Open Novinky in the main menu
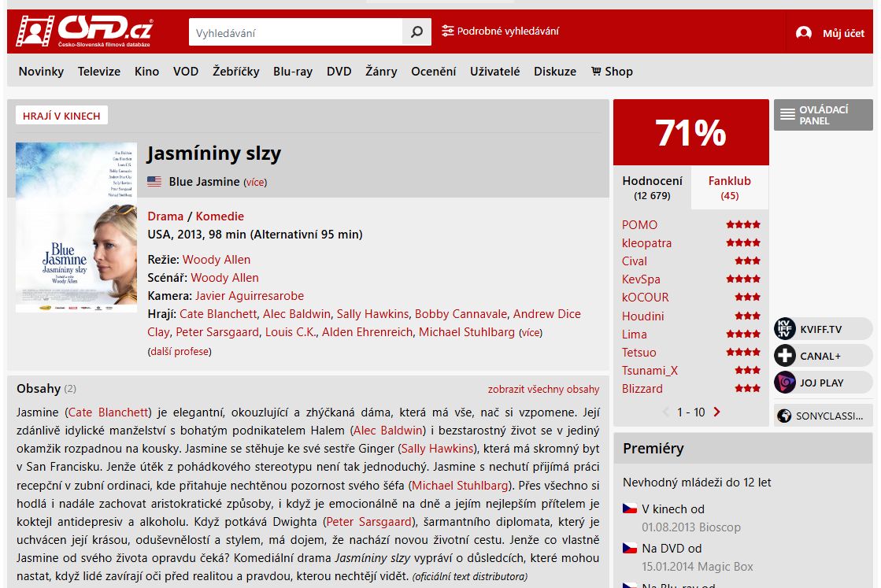 (x=41, y=72)
